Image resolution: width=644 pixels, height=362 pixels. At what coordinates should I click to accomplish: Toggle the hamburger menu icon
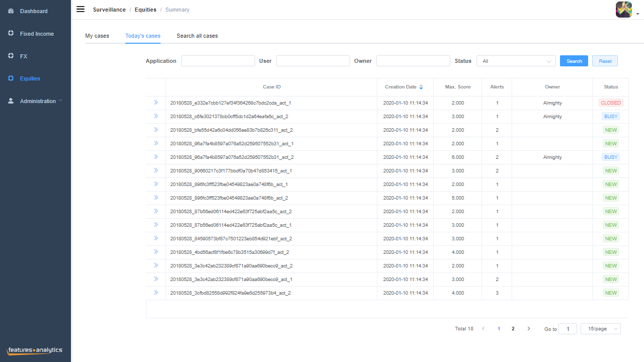[x=80, y=9]
